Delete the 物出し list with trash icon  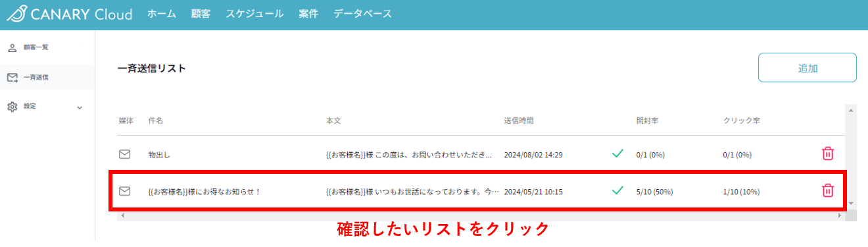[828, 154]
